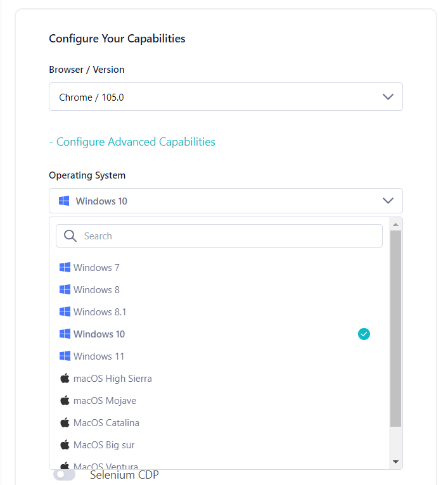The image size is (448, 485).
Task: Click the Apple logo beside macOS High Sierra
Action: [x=65, y=379]
